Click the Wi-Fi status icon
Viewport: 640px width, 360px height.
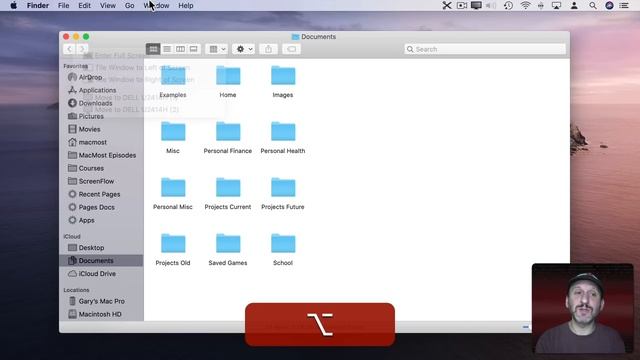(525, 5)
